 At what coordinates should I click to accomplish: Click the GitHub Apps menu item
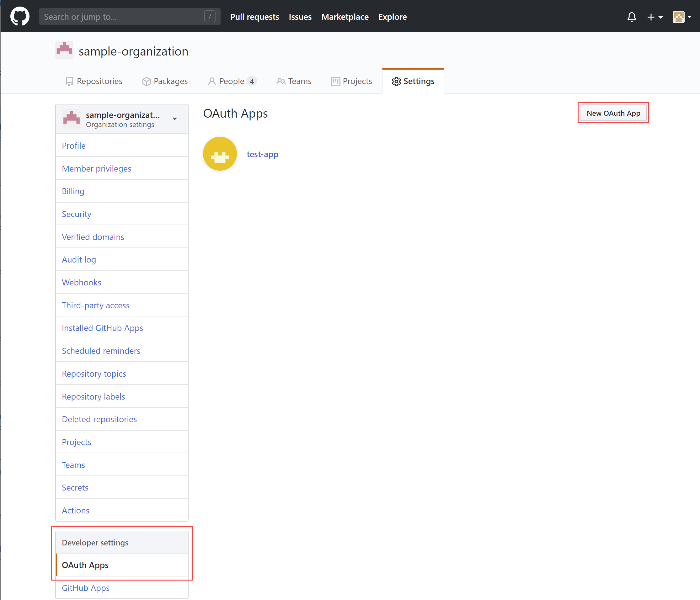point(85,589)
